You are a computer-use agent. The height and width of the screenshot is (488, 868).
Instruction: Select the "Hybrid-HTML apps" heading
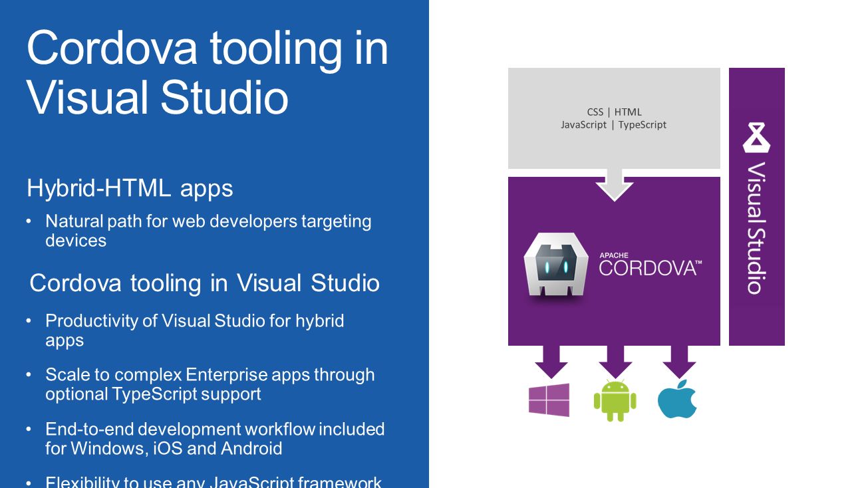[x=130, y=188]
